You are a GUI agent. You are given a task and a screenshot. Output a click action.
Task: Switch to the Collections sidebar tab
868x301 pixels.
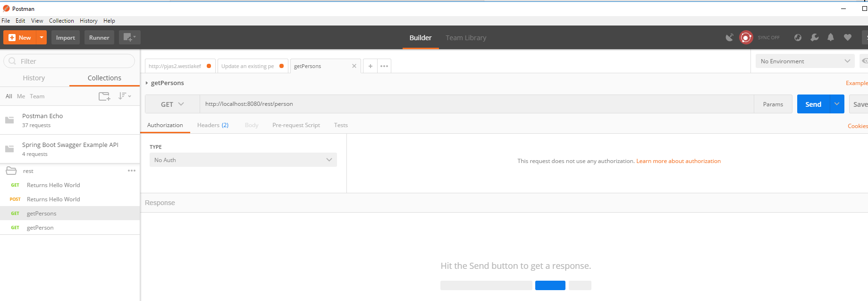pos(104,78)
